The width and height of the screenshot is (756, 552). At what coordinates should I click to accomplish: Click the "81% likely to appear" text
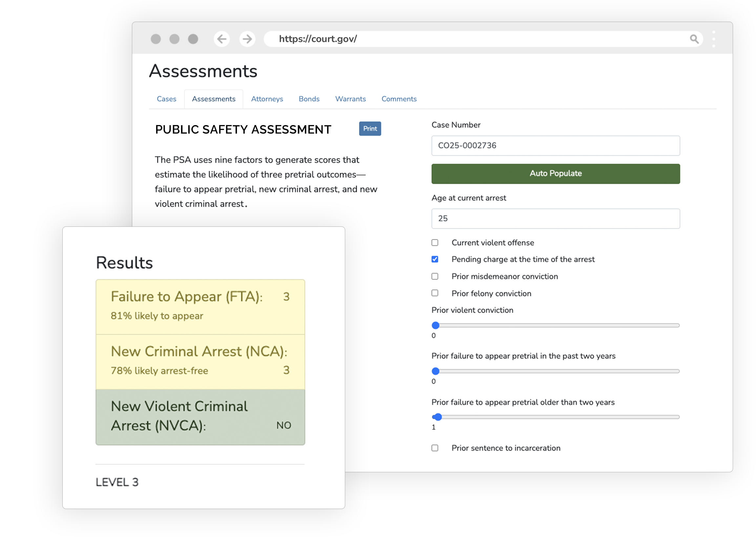(x=157, y=316)
